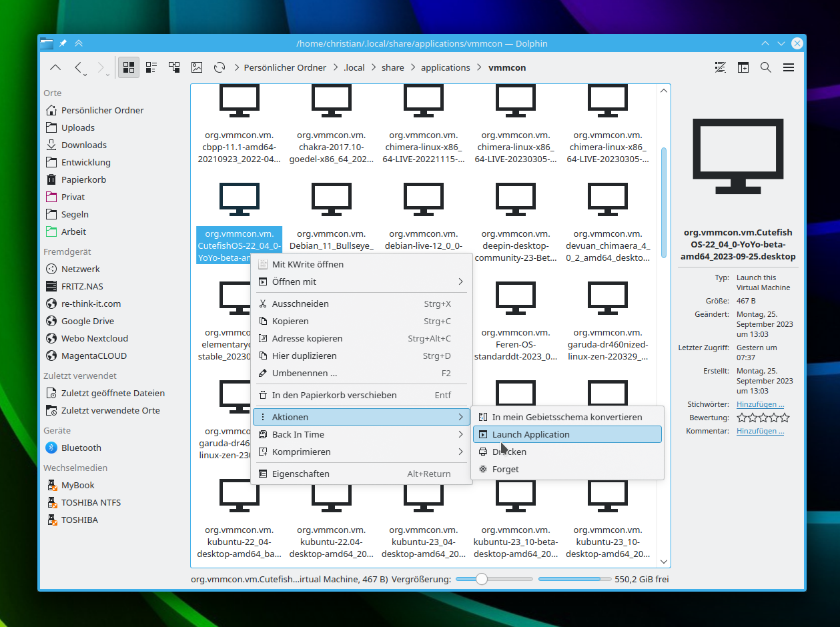Go up to parent folder

point(56,67)
